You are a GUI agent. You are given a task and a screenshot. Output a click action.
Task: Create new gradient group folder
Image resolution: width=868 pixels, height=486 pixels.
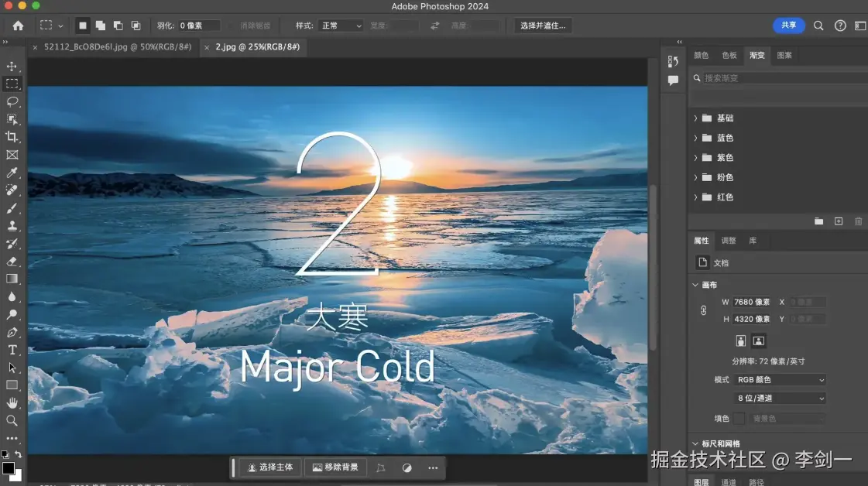(818, 221)
